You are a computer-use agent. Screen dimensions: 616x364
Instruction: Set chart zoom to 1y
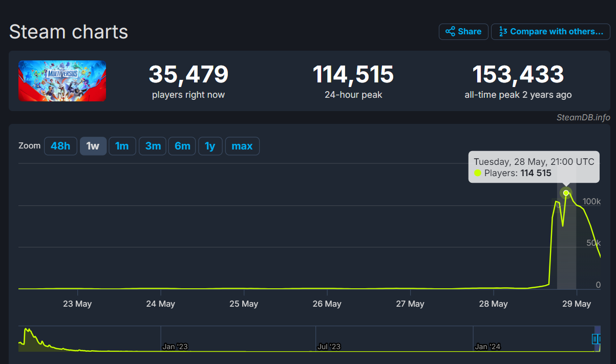click(x=210, y=146)
